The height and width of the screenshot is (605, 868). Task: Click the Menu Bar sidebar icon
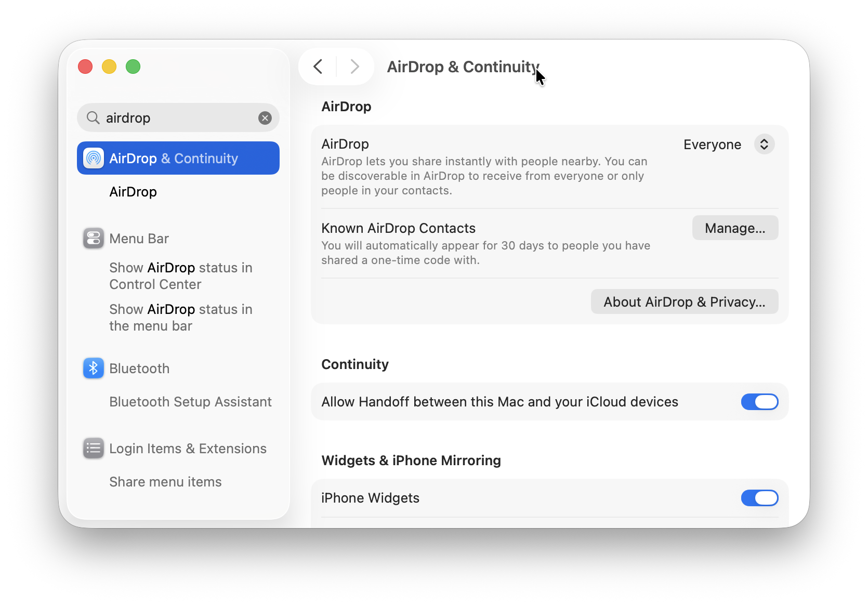coord(94,239)
